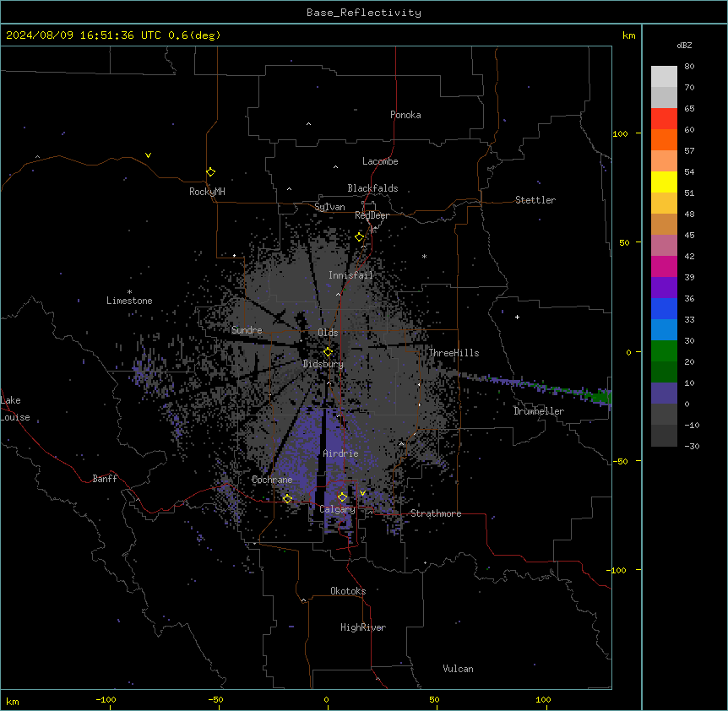The height and width of the screenshot is (711, 728).
Task: Click the Cochrane label
Action: pyautogui.click(x=272, y=480)
